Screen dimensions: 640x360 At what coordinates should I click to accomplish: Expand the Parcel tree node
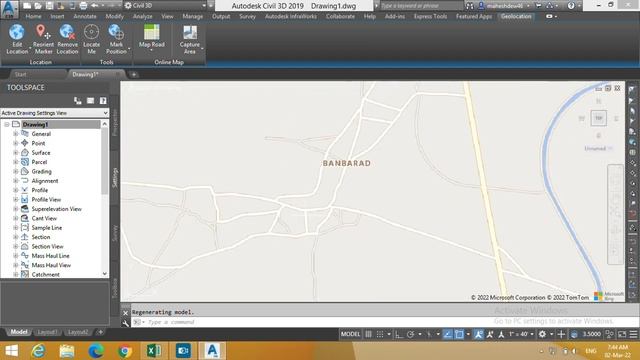tap(16, 162)
